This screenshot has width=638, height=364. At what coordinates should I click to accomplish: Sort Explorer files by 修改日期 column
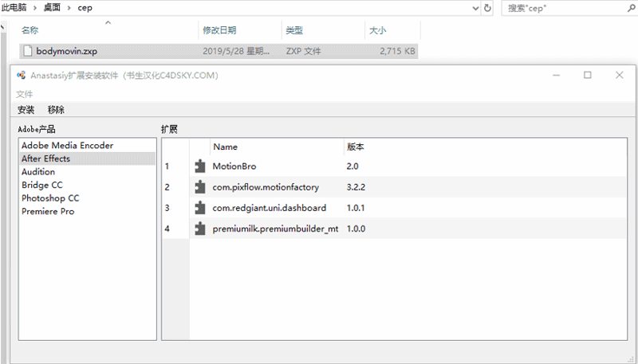click(x=219, y=30)
